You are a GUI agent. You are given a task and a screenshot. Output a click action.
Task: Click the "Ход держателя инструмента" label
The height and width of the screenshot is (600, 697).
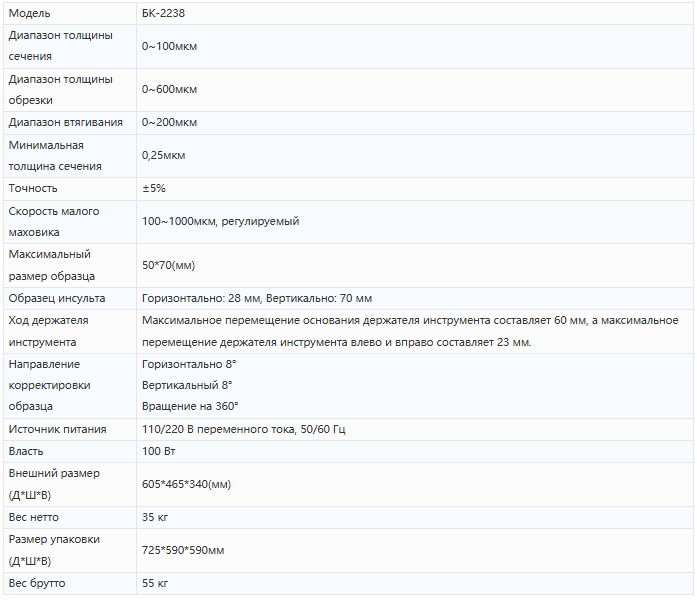49,331
